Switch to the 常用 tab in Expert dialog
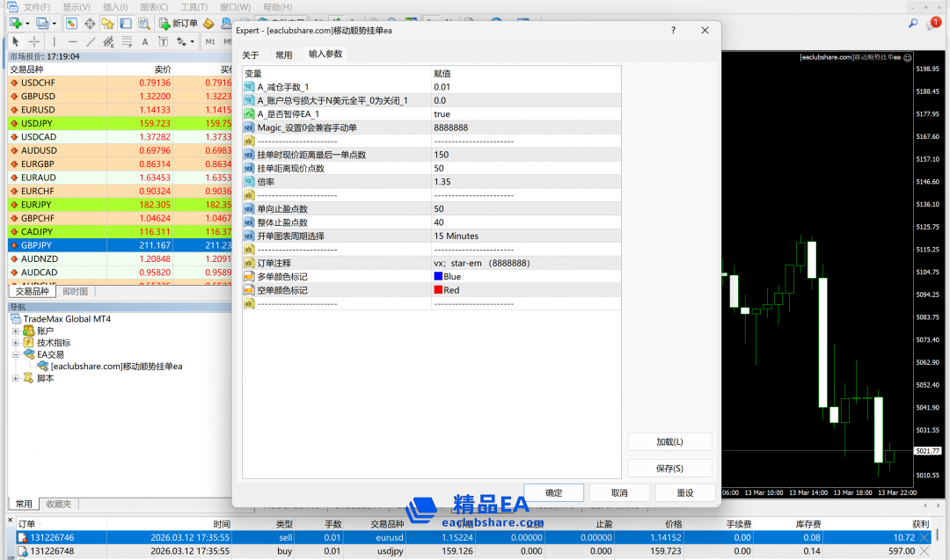This screenshot has width=950, height=560. click(x=283, y=55)
